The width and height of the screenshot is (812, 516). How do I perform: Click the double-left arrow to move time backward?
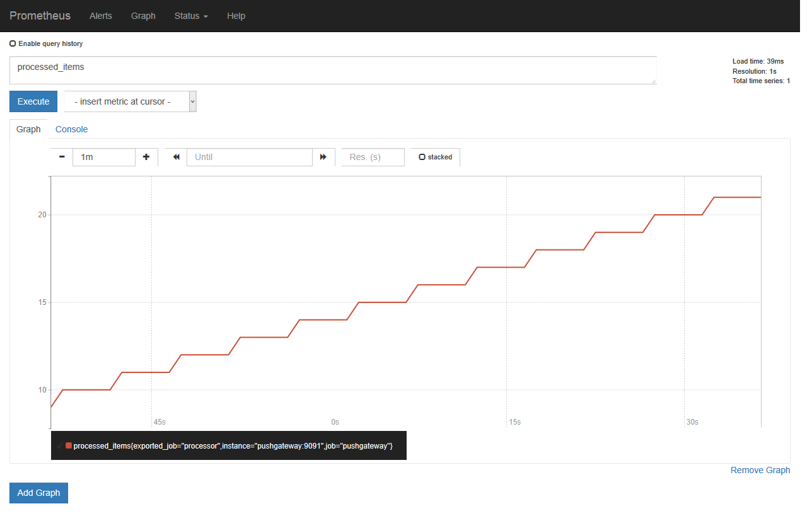tap(175, 157)
